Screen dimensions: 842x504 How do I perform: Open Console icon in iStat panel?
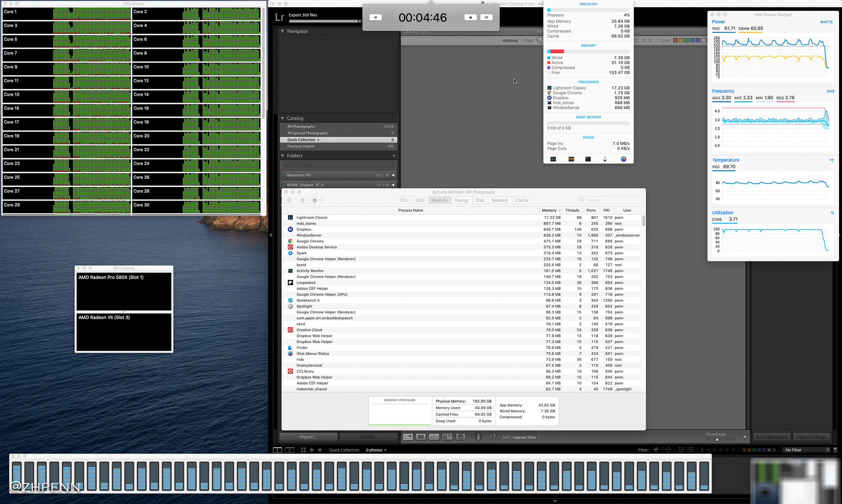click(x=571, y=159)
